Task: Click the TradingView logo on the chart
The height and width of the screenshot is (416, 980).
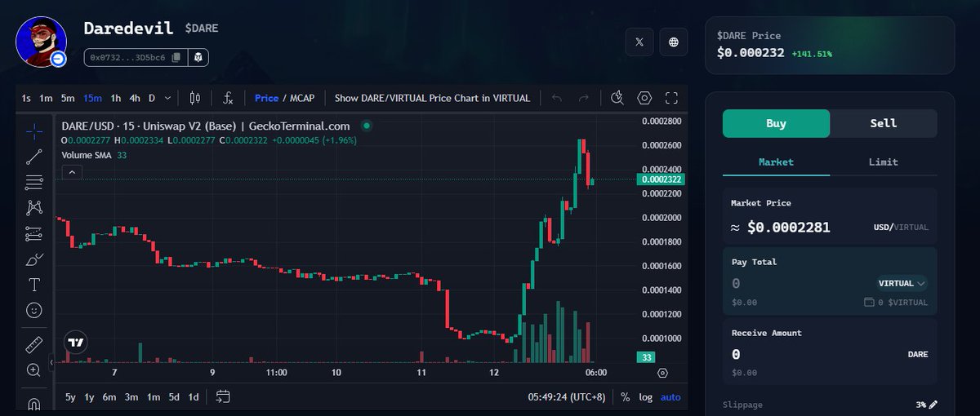Action: point(75,343)
